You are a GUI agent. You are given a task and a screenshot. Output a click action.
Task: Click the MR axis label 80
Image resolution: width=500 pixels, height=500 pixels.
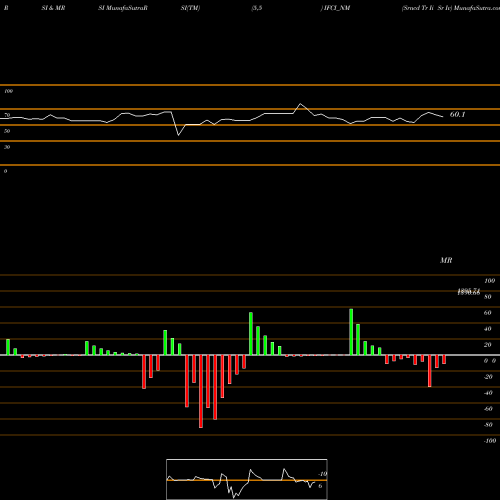pyautogui.click(x=488, y=297)
